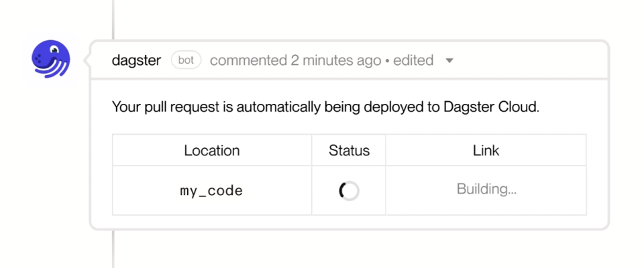Viewport: 644px width, 268px height.
Task: Click the Dagster octopus avatar
Action: (x=51, y=60)
